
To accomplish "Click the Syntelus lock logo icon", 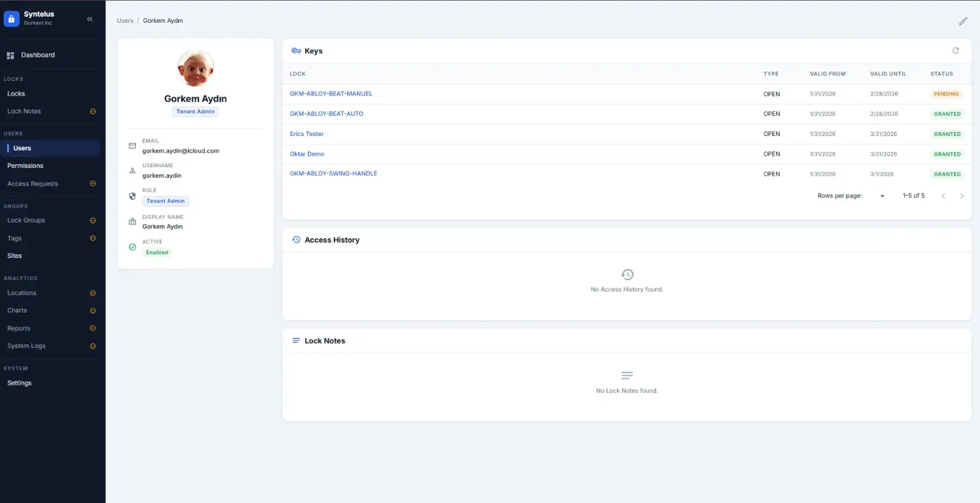I will pyautogui.click(x=11, y=19).
